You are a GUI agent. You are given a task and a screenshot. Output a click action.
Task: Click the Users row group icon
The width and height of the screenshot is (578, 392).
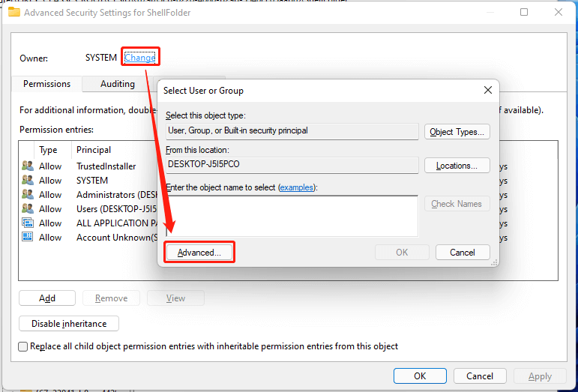[x=28, y=209]
